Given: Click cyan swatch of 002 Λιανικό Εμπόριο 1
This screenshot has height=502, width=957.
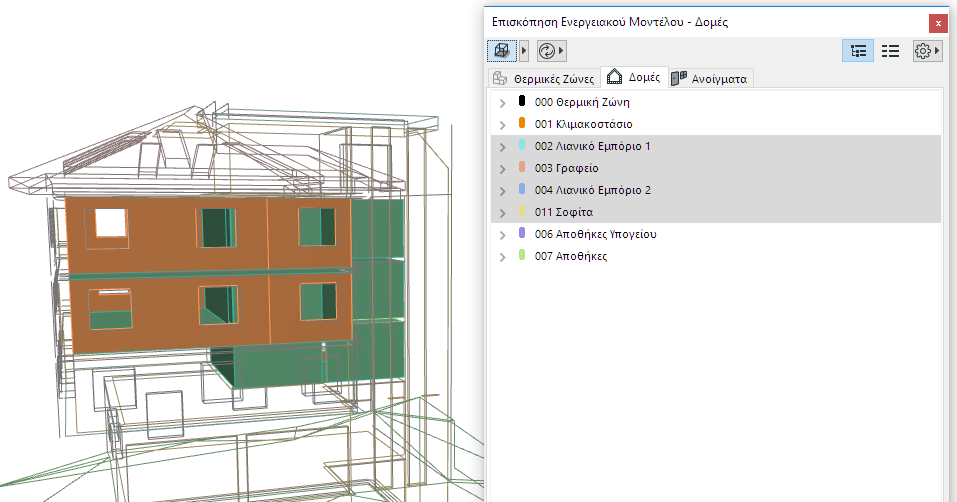Looking at the screenshot, I should tap(522, 145).
